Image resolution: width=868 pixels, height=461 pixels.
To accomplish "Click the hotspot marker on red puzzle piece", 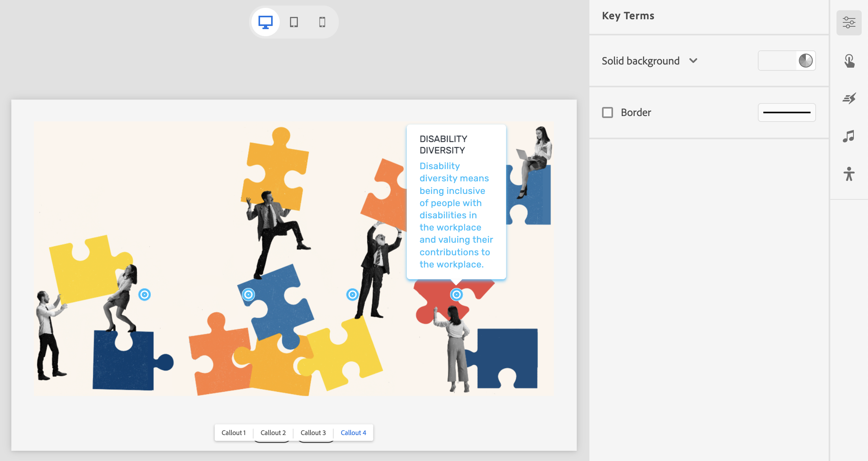I will (x=456, y=294).
